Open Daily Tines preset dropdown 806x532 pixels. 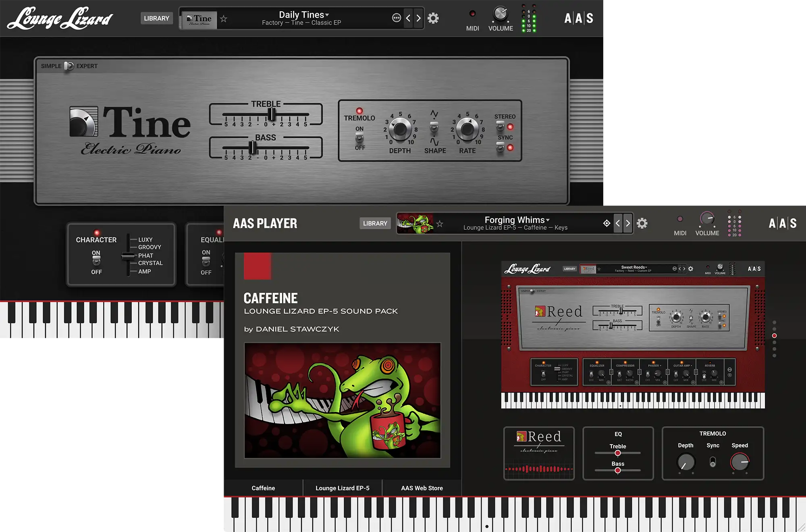tap(304, 15)
